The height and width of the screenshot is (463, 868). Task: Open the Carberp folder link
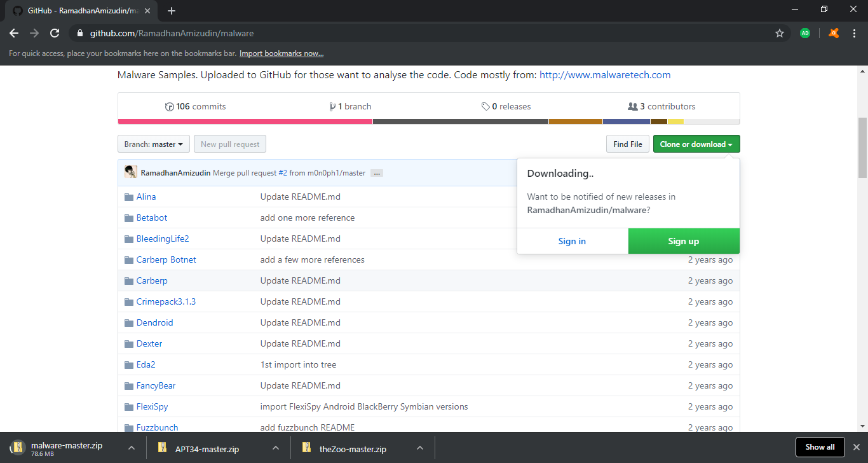[x=152, y=281]
